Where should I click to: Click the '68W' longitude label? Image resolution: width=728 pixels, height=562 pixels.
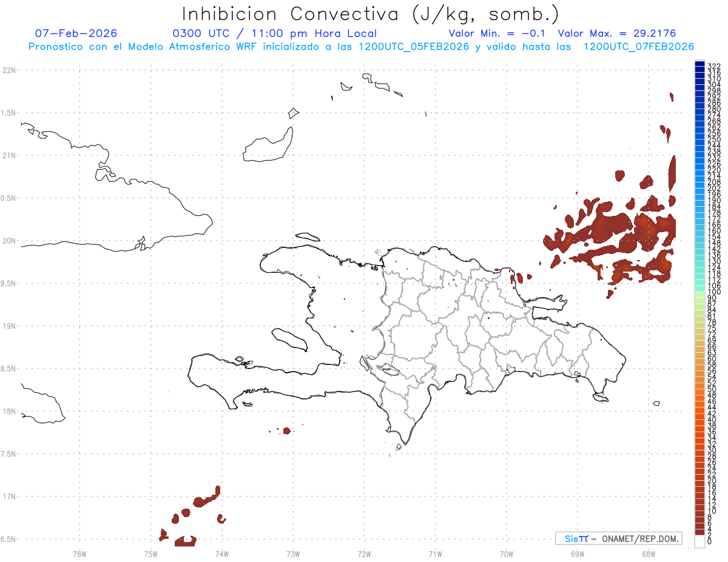[x=649, y=554]
